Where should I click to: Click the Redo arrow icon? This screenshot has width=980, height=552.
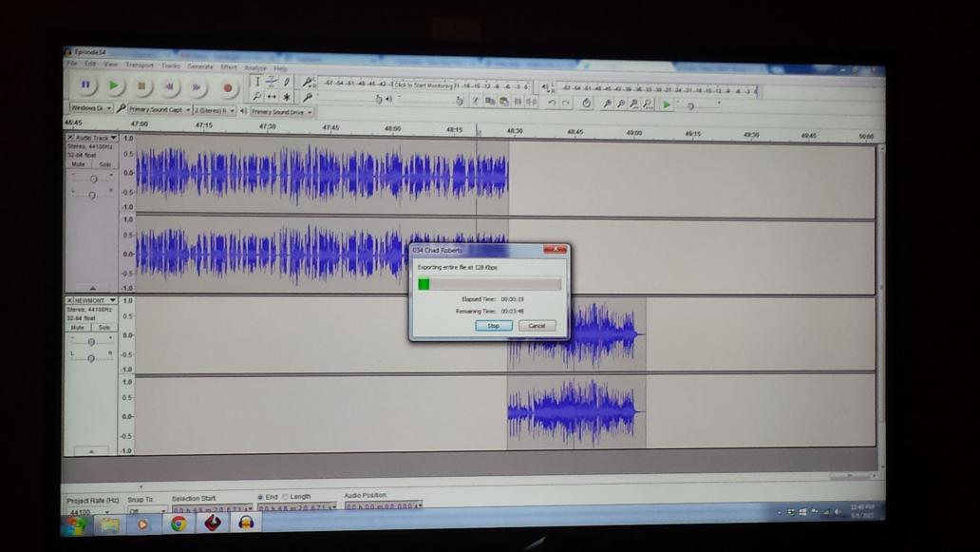(x=566, y=103)
